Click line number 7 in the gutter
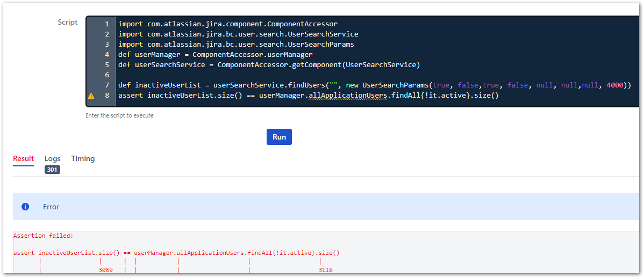 tap(107, 85)
